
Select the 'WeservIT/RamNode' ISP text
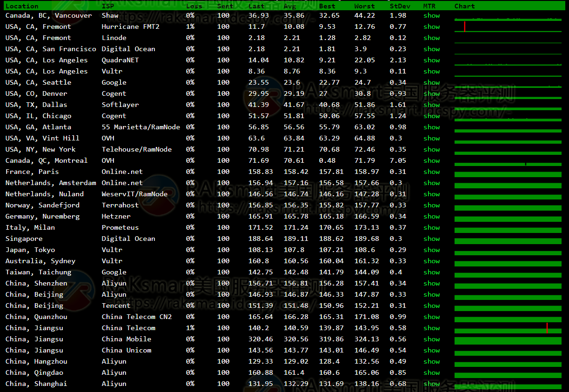134,194
